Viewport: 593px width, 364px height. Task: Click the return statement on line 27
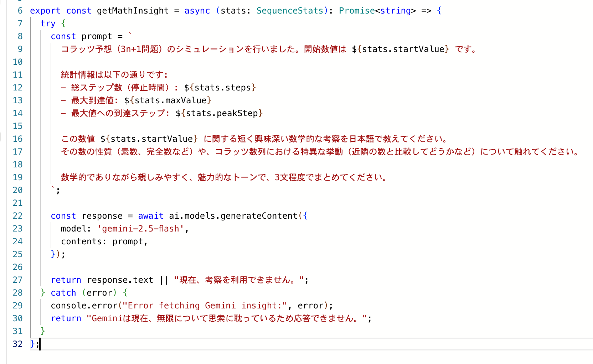pos(66,280)
